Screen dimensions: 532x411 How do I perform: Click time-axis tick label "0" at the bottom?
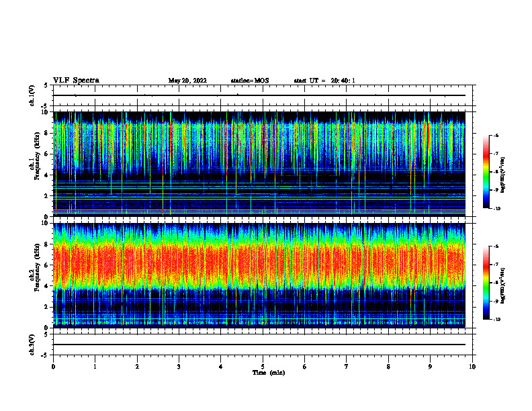53,367
